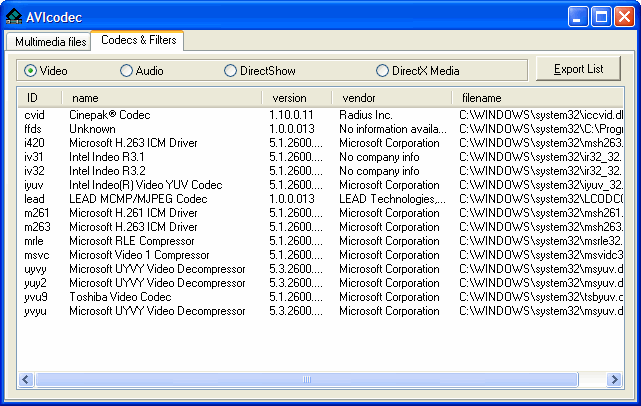The image size is (641, 406).
Task: Click the right scroll arrow of horizontal scrollbar
Action: (614, 380)
